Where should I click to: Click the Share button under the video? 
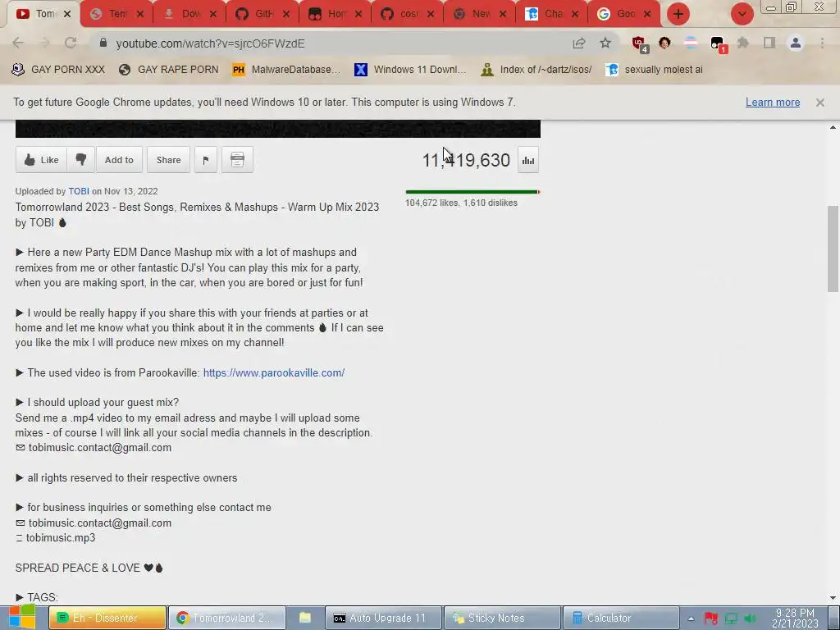[168, 160]
